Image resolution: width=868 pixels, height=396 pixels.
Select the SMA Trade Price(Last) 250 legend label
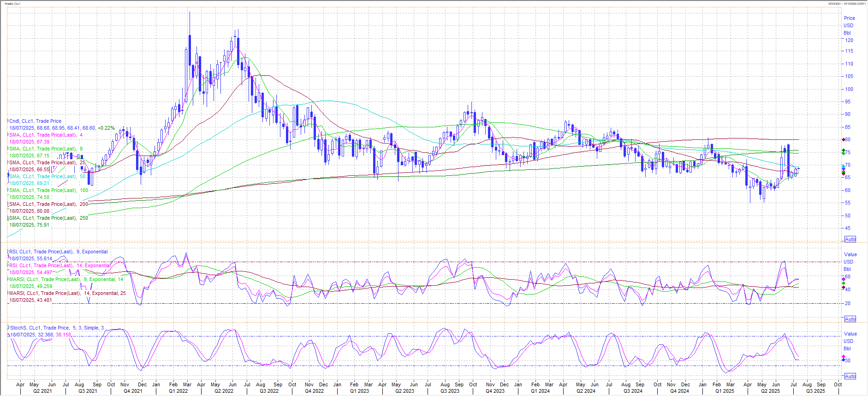(48, 218)
